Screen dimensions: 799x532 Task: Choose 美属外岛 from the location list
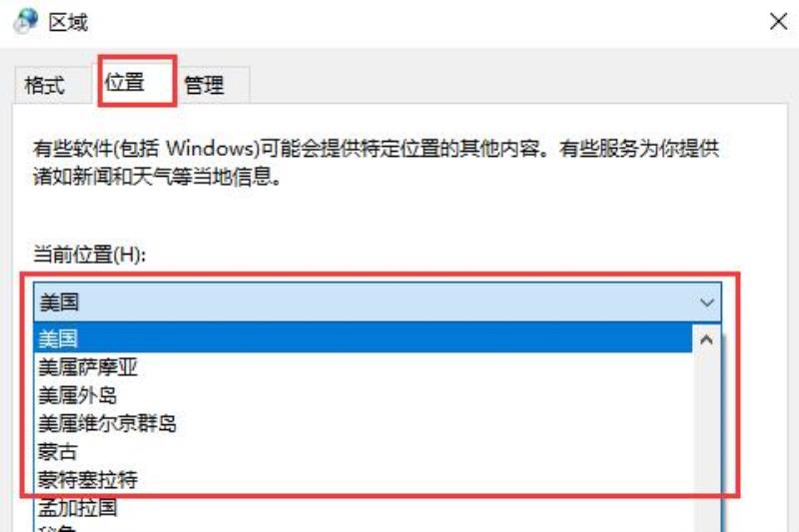[x=363, y=395]
